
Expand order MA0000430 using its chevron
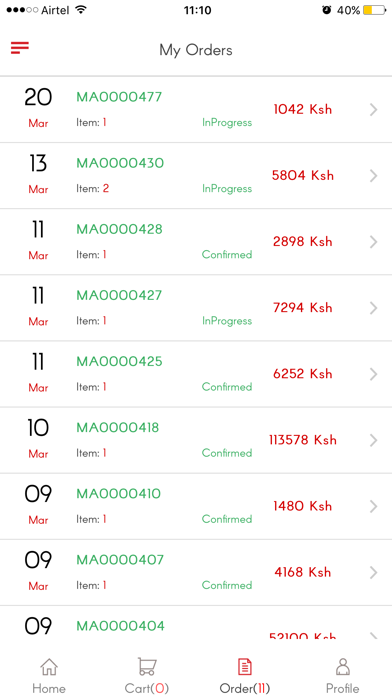[x=373, y=176]
